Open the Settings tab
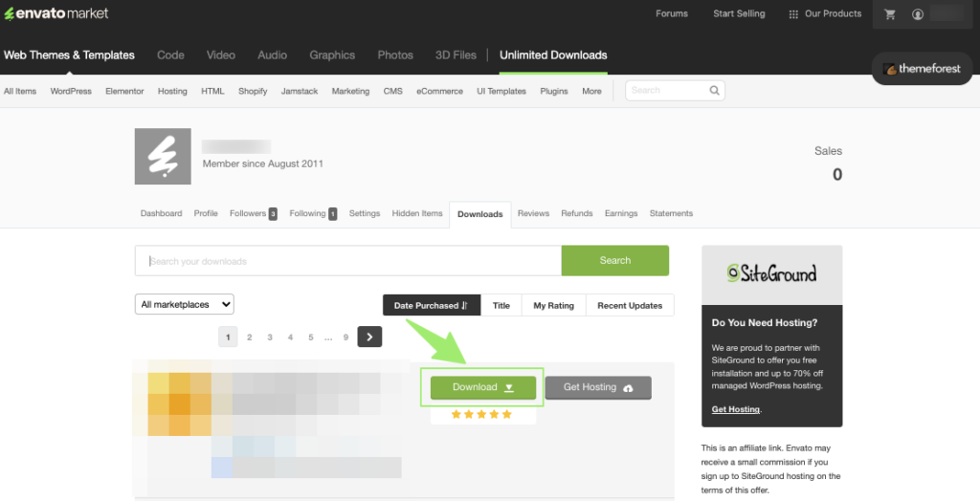This screenshot has height=501, width=980. 365,213
